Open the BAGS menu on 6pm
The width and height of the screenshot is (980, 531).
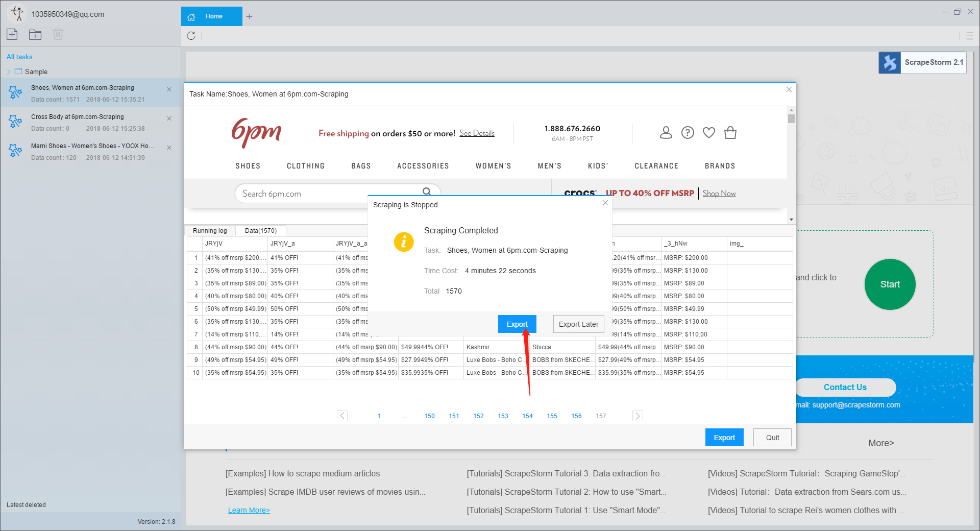tap(361, 166)
